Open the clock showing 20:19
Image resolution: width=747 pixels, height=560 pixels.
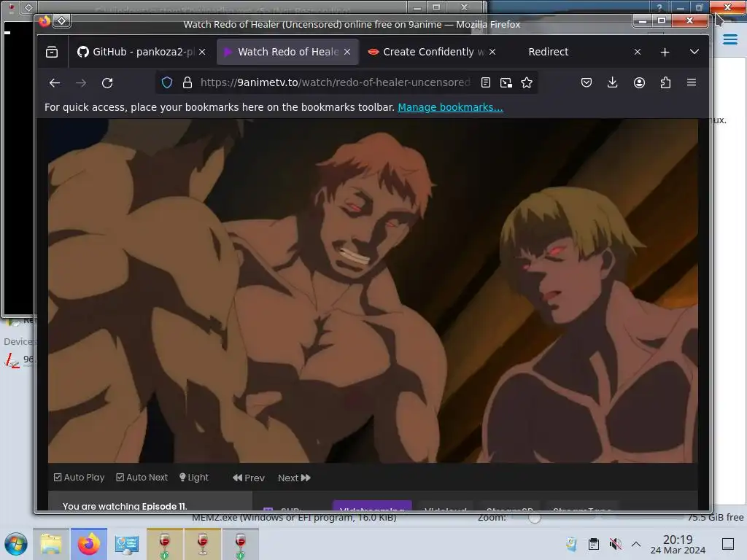pos(678,544)
